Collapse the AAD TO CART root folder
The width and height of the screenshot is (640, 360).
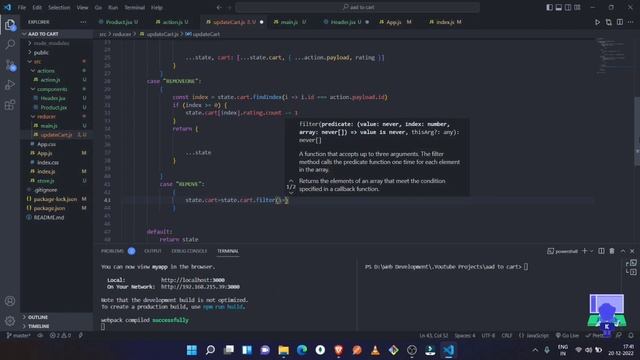[56, 34]
